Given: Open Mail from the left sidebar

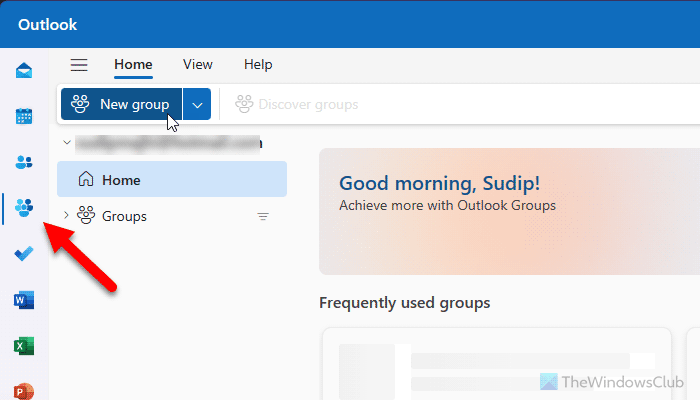Looking at the screenshot, I should pos(24,70).
